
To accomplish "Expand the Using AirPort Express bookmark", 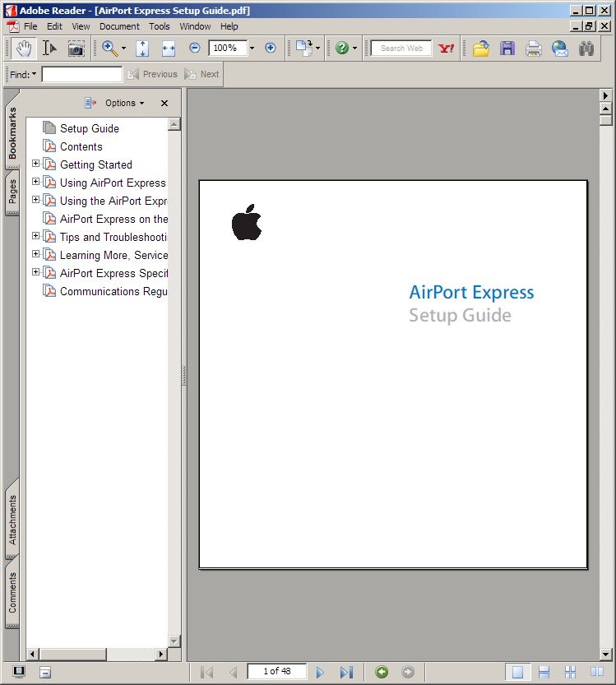I will tap(36, 181).
